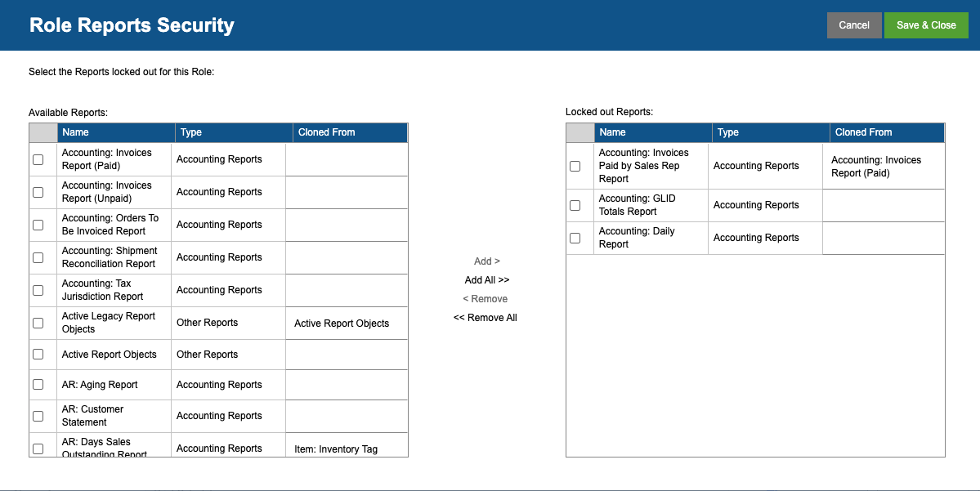Click the name 'Accounting: Tax Jurisdiction Report'

point(102,290)
